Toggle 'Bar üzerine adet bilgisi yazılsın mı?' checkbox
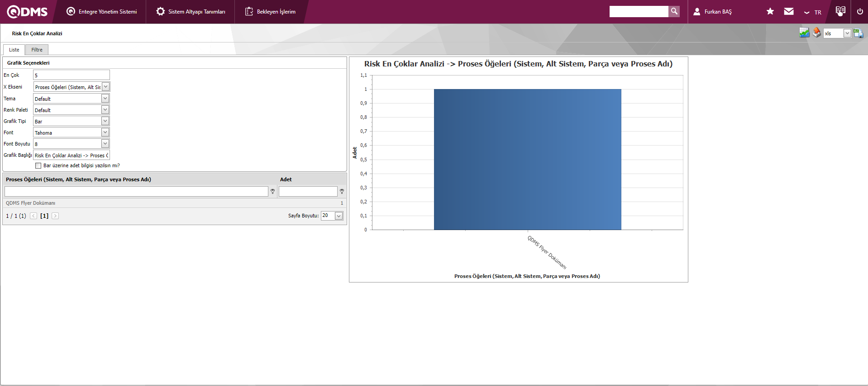868x386 pixels. (38, 166)
